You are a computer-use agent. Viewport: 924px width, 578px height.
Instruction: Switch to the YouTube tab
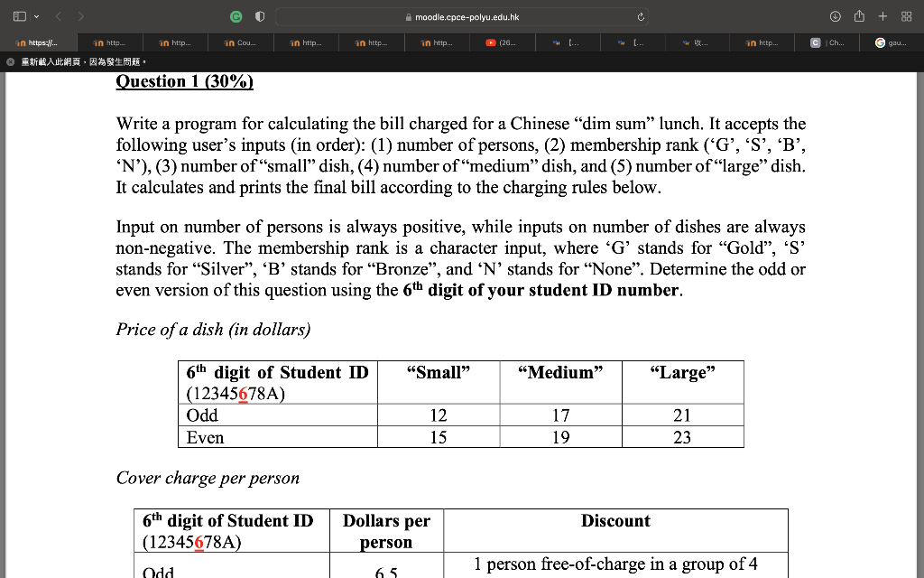(502, 41)
